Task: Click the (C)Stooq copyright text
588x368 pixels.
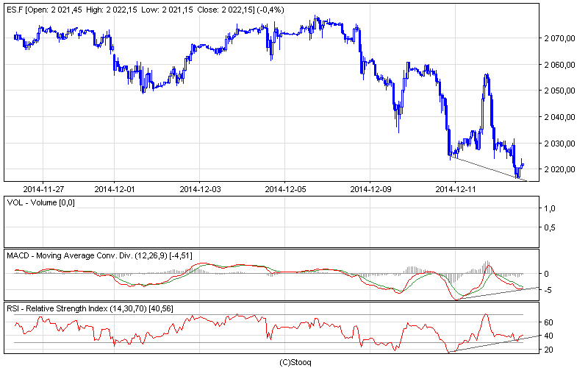Action: (x=295, y=362)
